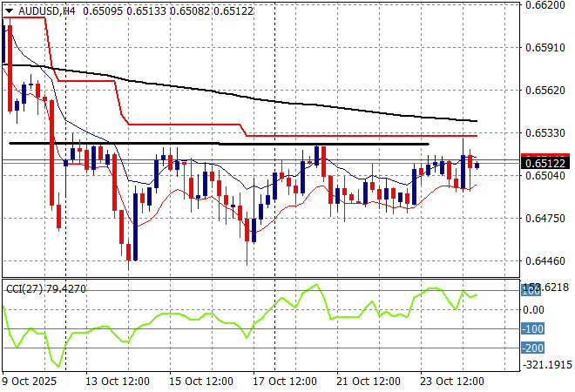This screenshot has height=392, width=575.
Task: Click the 0.65040 price scale label
Action: (545, 176)
